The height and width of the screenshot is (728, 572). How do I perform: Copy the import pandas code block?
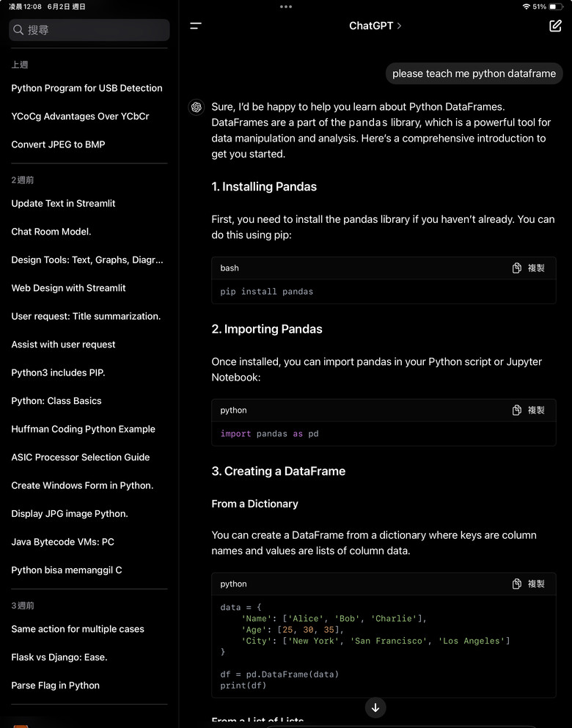coord(528,410)
